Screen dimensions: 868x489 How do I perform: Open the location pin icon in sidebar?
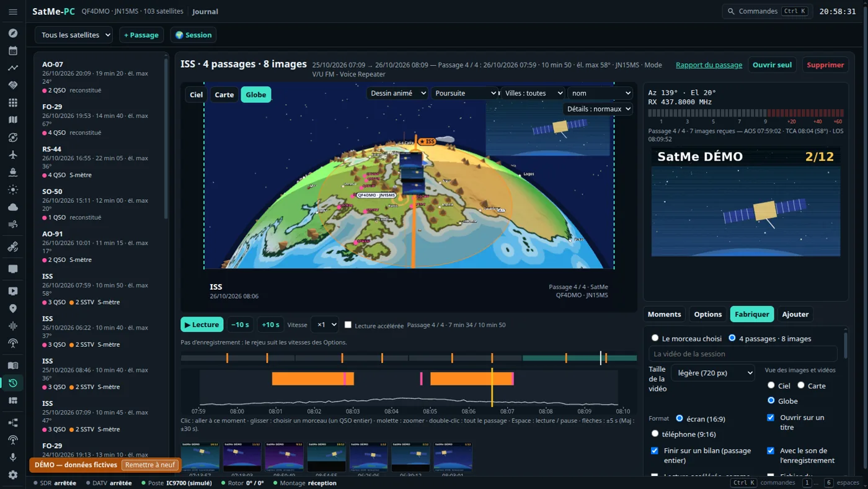(13, 308)
